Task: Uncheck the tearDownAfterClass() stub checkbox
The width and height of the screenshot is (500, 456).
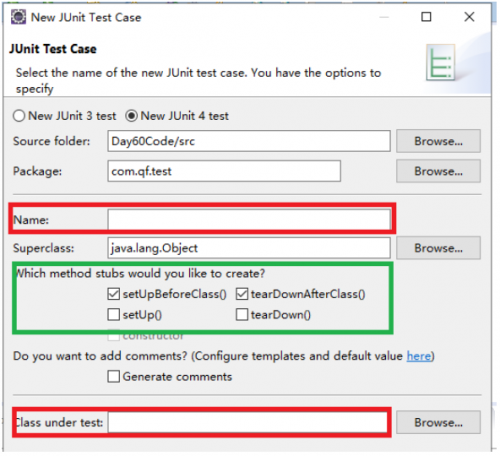Action: (242, 294)
